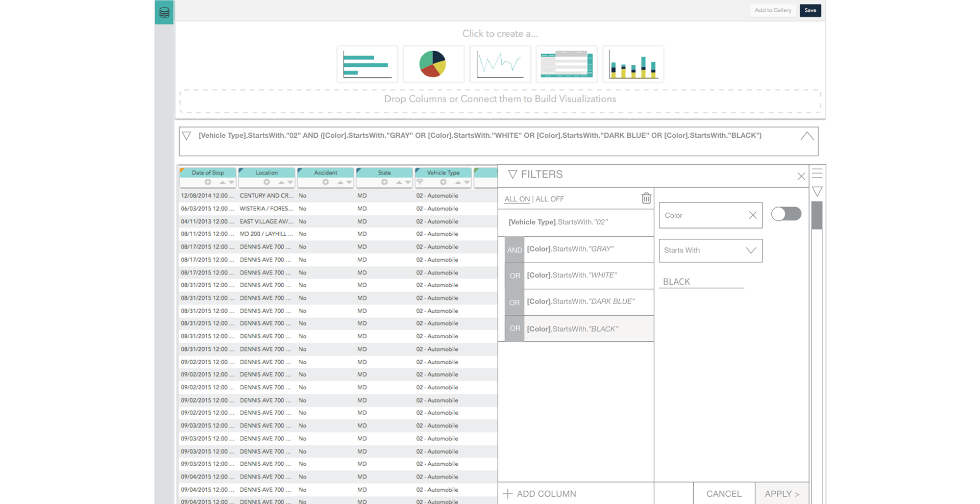Click Vehicle Type column filter funnel icon
The width and height of the screenshot is (980, 504).
[420, 182]
